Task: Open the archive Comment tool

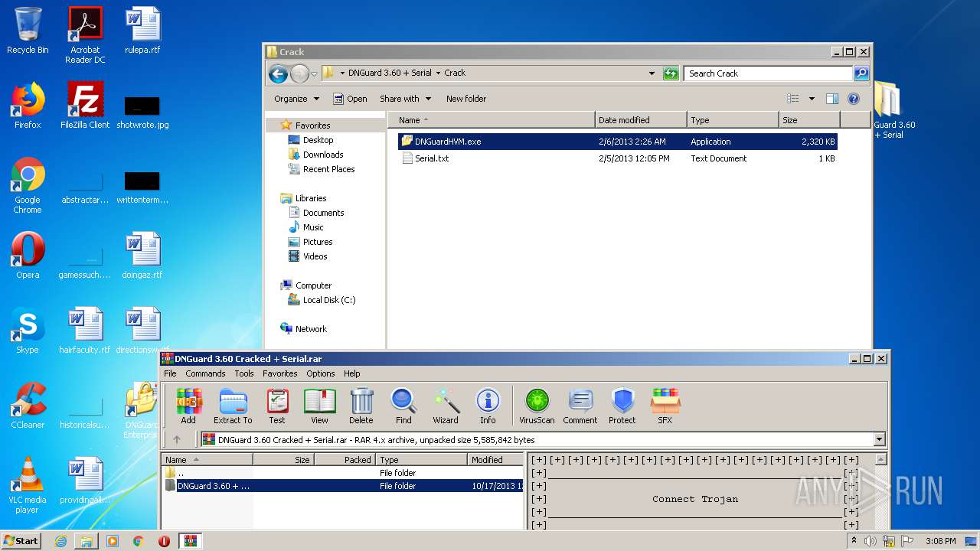Action: (x=580, y=406)
